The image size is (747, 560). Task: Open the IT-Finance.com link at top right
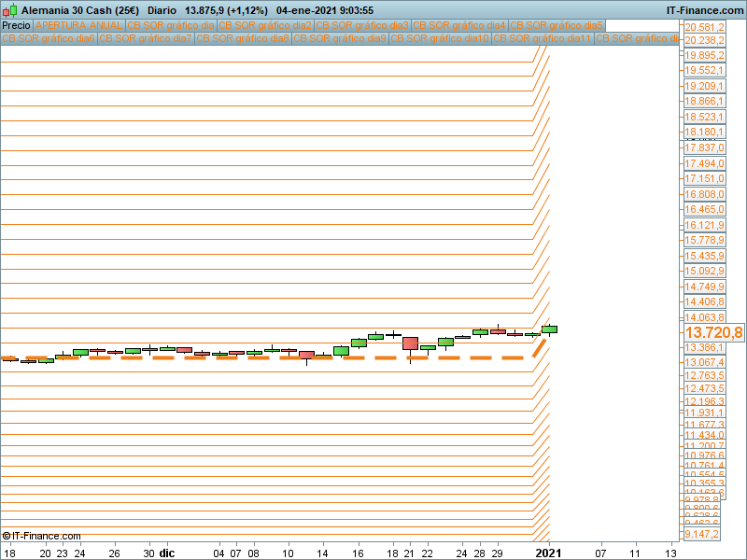[704, 9]
